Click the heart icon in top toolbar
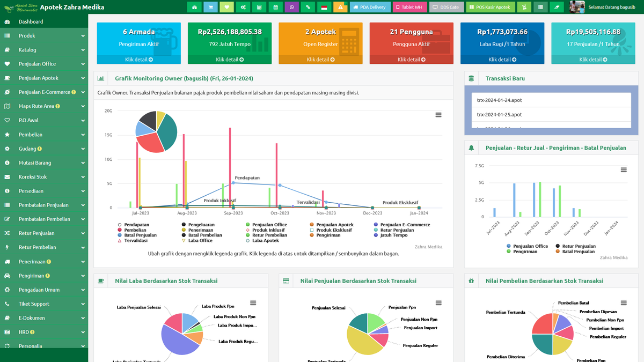644x362 pixels. click(x=227, y=7)
